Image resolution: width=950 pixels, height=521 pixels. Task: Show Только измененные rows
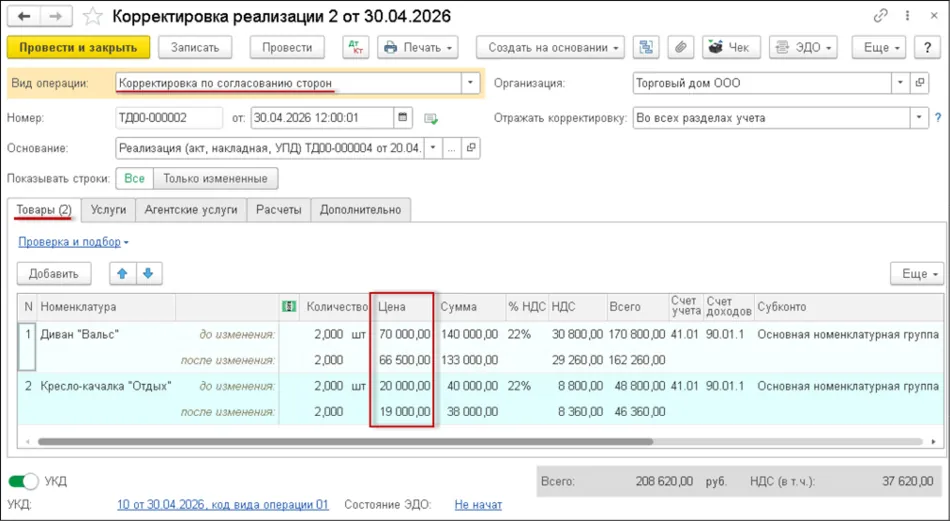click(215, 179)
